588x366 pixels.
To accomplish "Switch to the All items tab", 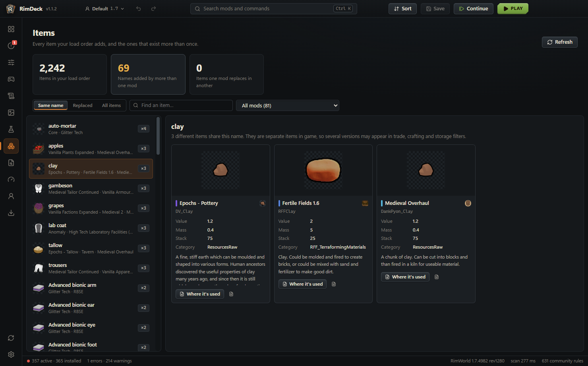I will click(x=111, y=105).
